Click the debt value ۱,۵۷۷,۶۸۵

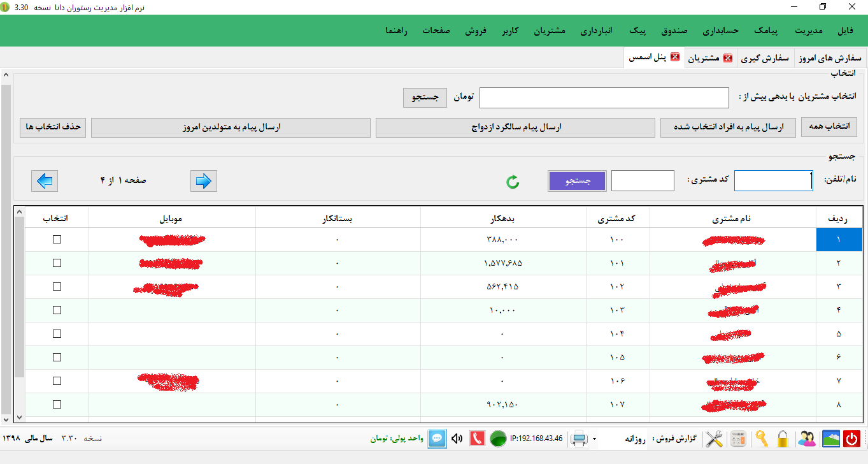503,263
